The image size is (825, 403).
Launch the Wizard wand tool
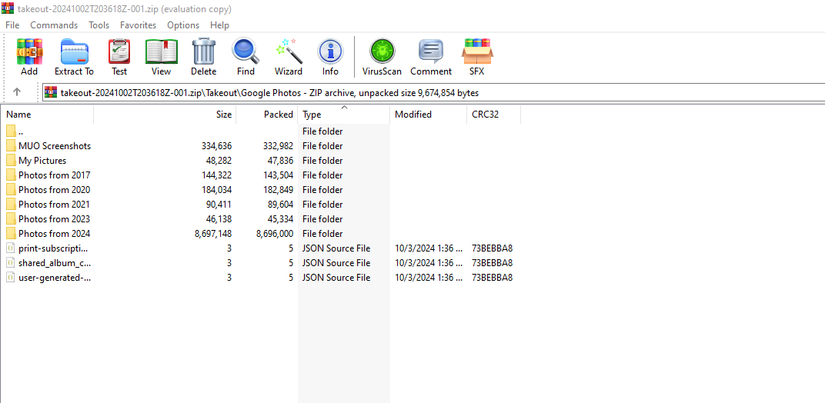tap(288, 52)
